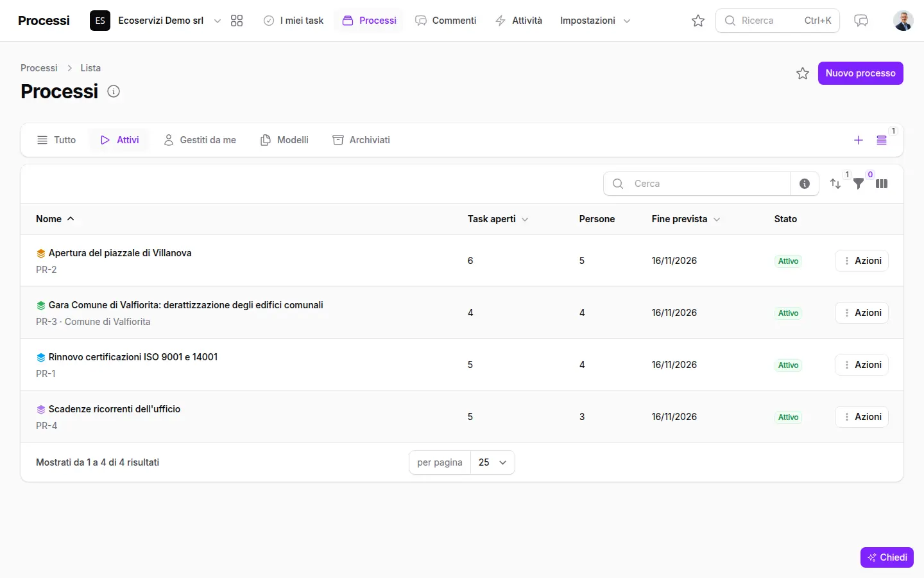Viewport: 924px width, 578px height.
Task: Show info icon next to Processi title
Action: coord(114,91)
